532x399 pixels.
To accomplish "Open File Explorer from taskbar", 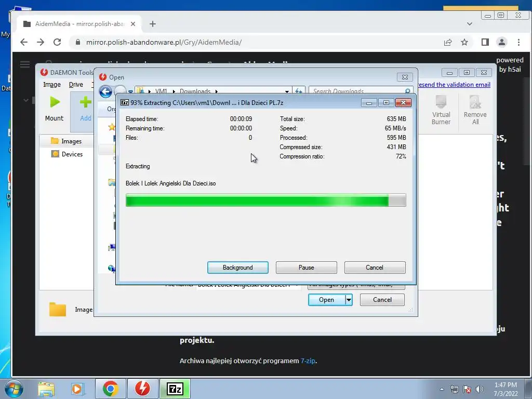I will pos(46,389).
